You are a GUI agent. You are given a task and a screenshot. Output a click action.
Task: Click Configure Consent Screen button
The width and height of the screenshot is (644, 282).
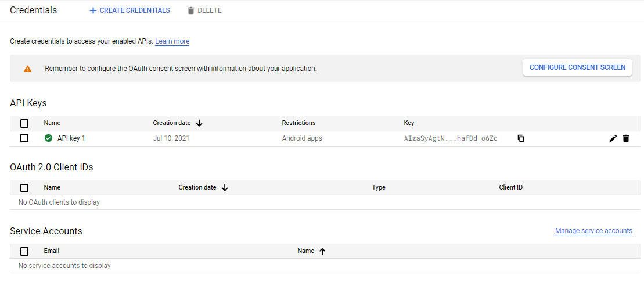tap(577, 67)
